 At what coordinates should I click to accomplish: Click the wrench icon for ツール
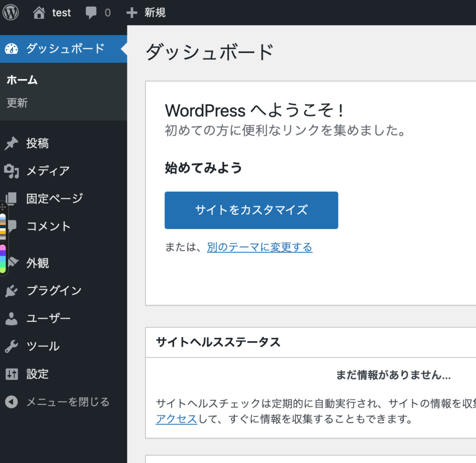tap(12, 346)
